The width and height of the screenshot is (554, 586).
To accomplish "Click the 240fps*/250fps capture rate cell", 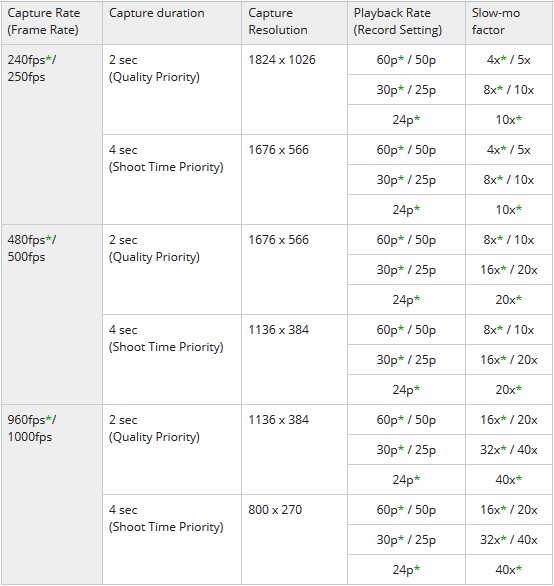I will click(52, 135).
